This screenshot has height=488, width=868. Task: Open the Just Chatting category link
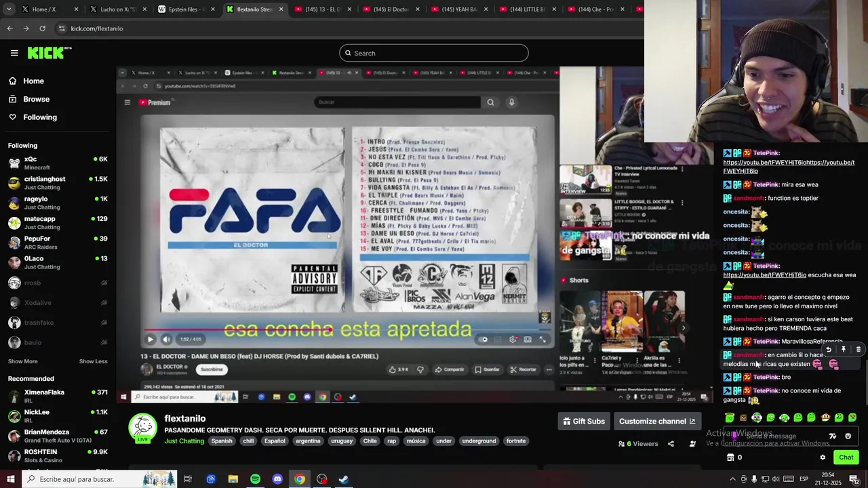coord(184,441)
